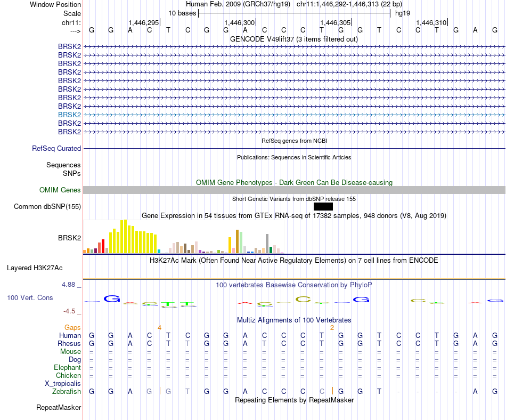Image resolution: width=506 pixels, height=420 pixels.
Task: Click the -4.5 conservation lower value
Action: (x=69, y=311)
